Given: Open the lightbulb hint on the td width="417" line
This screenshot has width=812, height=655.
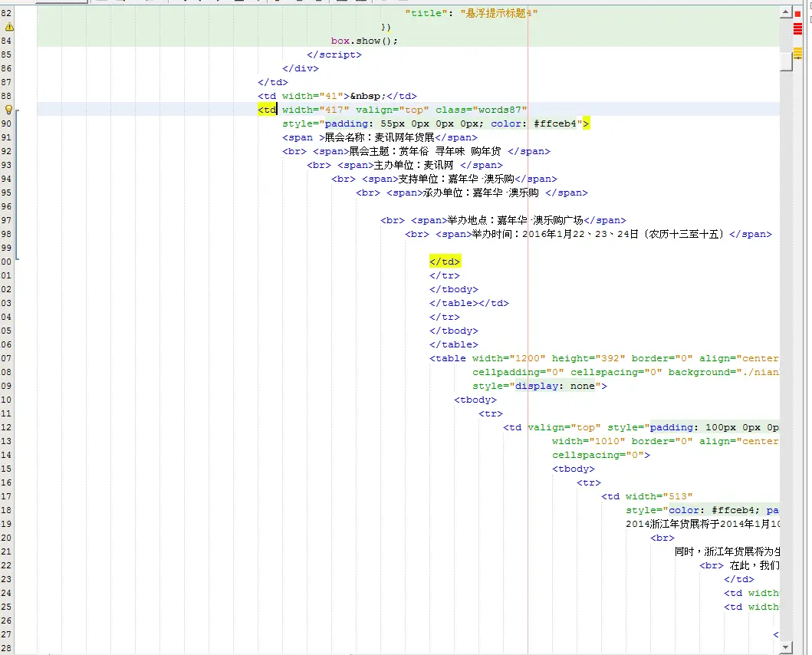Looking at the screenshot, I should (8, 110).
